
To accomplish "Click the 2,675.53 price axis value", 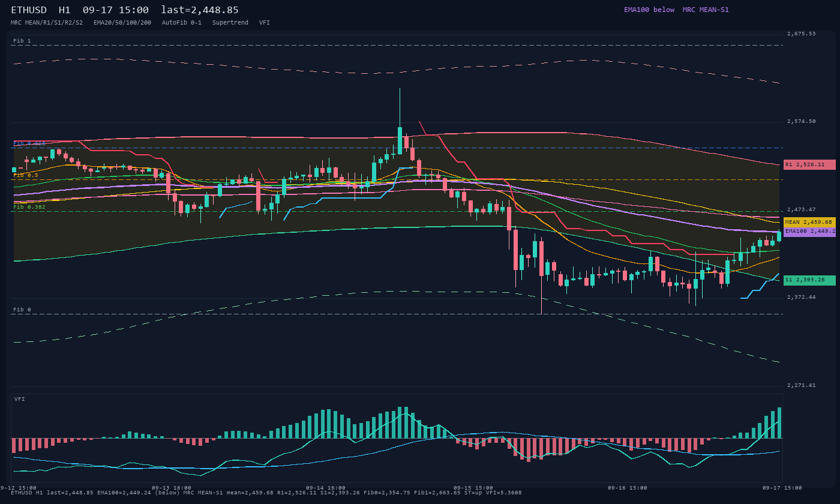I will click(802, 34).
